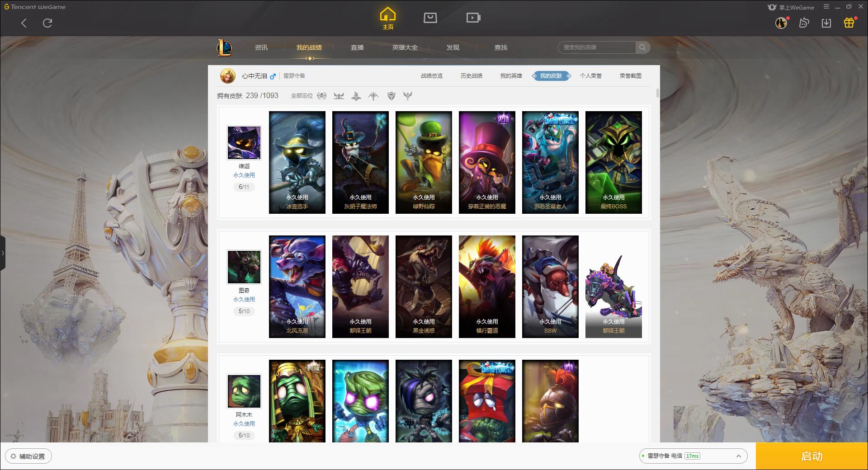The width and height of the screenshot is (868, 470).
Task: Switch to the 英雄大全 tab
Action: coord(405,47)
